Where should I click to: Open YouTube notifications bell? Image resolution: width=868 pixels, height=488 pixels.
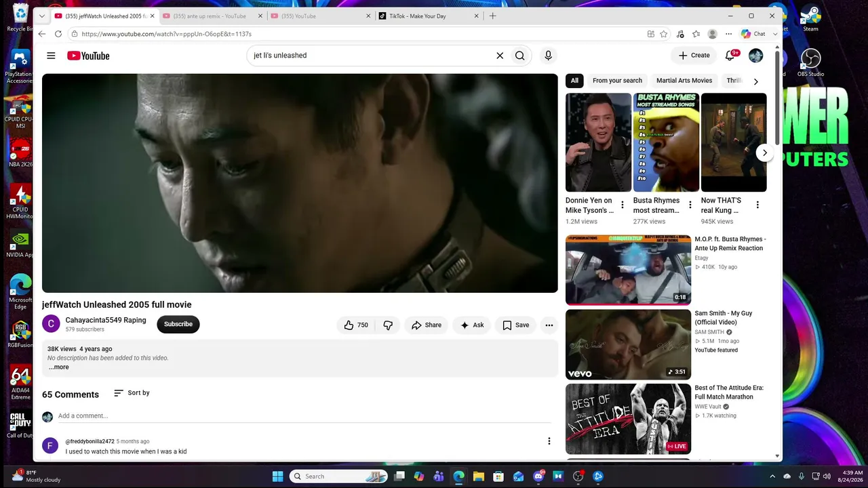pyautogui.click(x=730, y=56)
